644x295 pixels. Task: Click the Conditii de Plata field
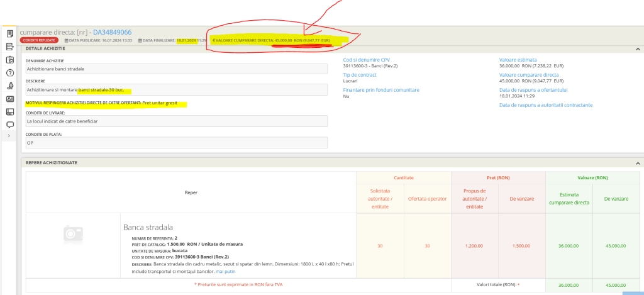click(176, 143)
